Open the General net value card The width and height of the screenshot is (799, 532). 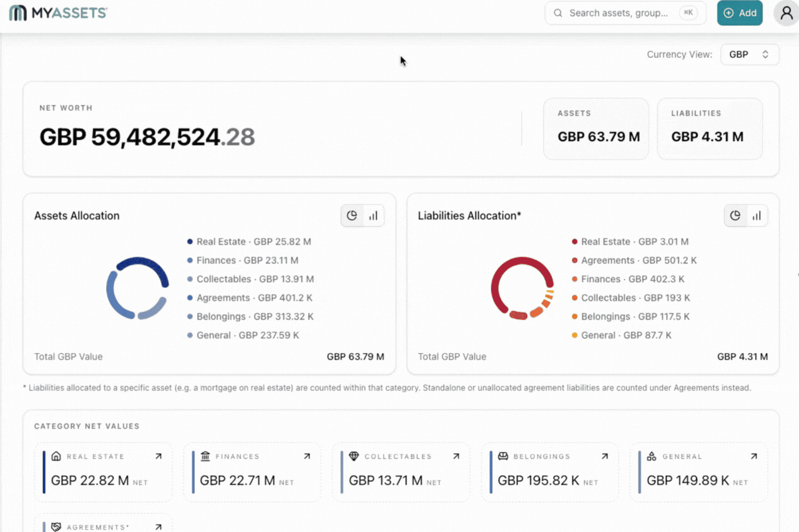(699, 472)
